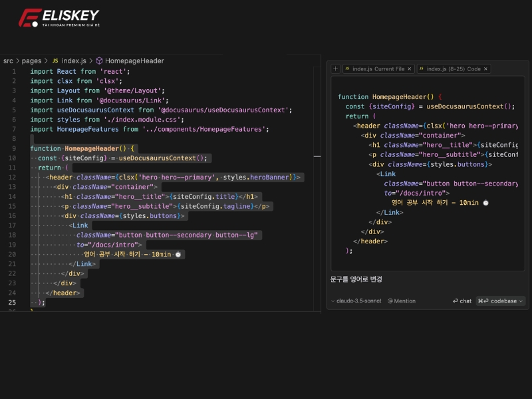Expand the codebase options chevron
This screenshot has height=399, width=532.
(x=521, y=301)
